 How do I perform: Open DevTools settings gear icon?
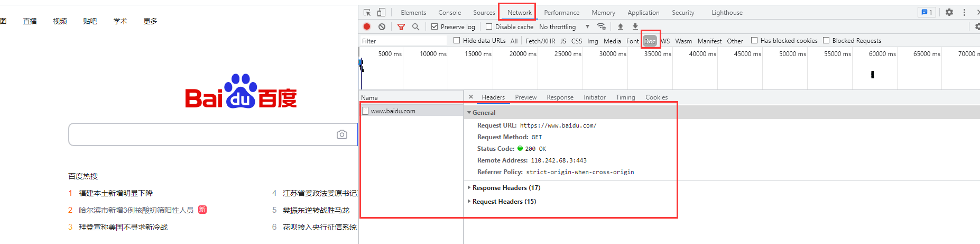pos(949,12)
